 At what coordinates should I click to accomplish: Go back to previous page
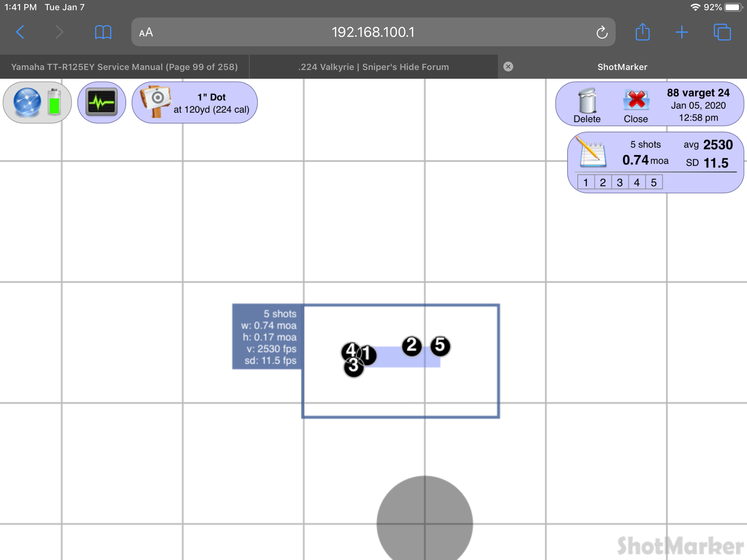point(20,32)
